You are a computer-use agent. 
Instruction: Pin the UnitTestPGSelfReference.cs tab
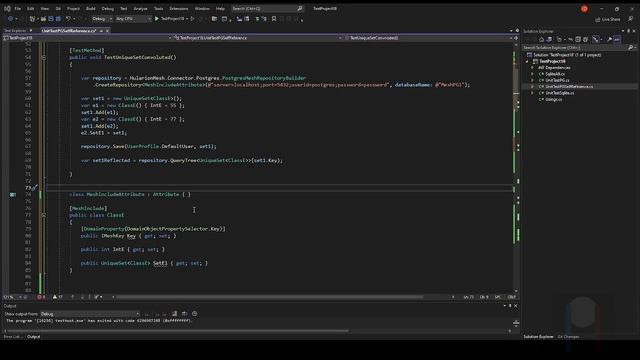[101, 31]
